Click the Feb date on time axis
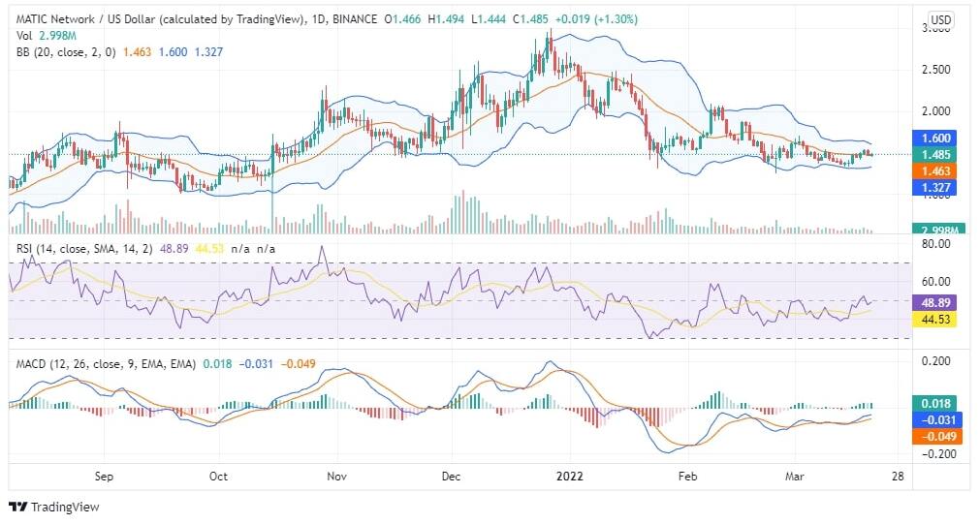980x524 pixels. [687, 477]
